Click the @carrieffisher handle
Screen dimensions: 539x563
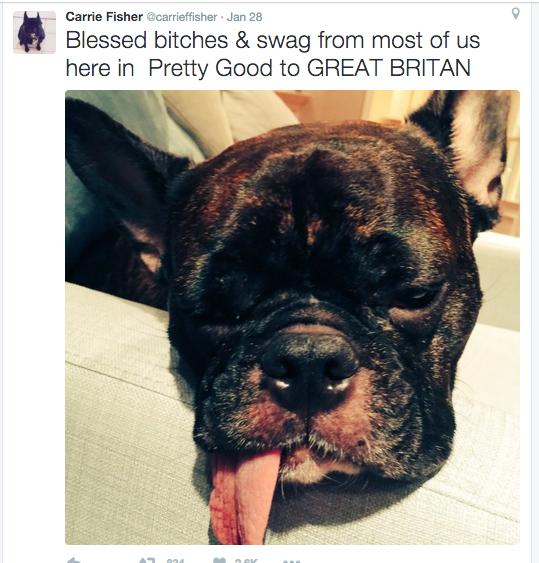point(181,17)
